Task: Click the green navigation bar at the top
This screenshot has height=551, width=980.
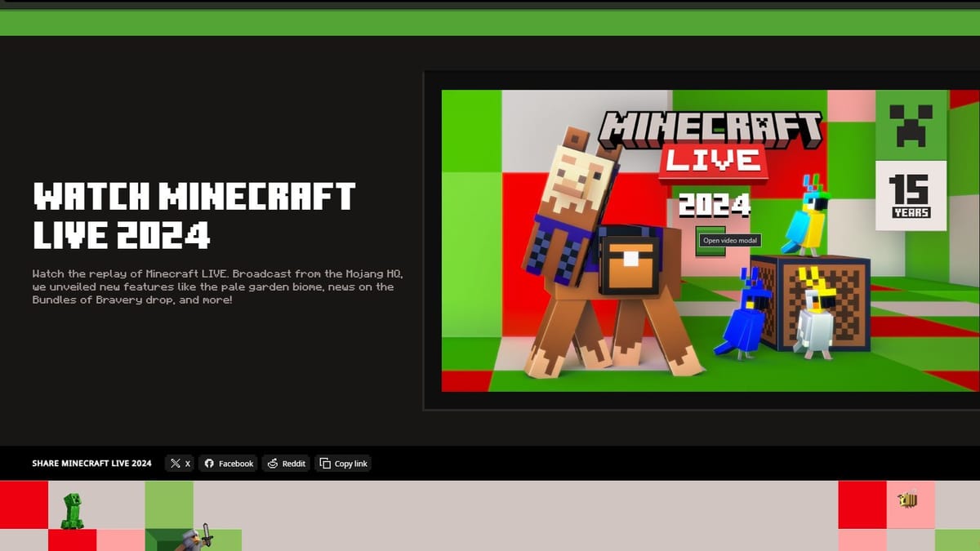Action: pos(490,23)
